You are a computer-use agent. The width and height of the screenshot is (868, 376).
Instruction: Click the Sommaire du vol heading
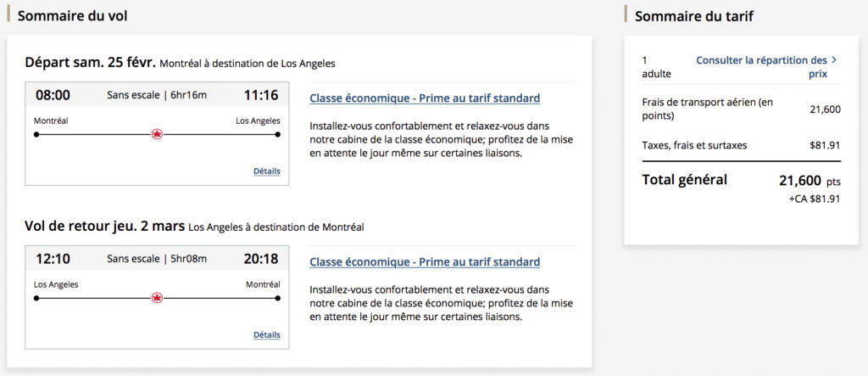click(x=73, y=16)
